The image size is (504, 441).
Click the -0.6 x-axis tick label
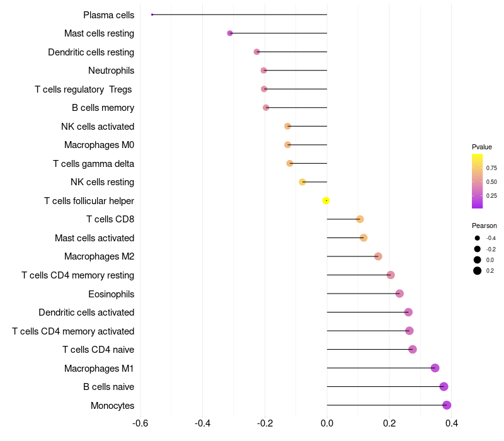tap(140, 423)
